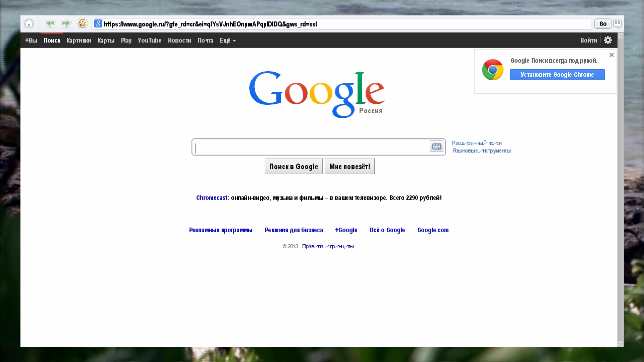The height and width of the screenshot is (362, 644).
Task: Click the 'Поиск в Google' button
Action: (x=294, y=167)
